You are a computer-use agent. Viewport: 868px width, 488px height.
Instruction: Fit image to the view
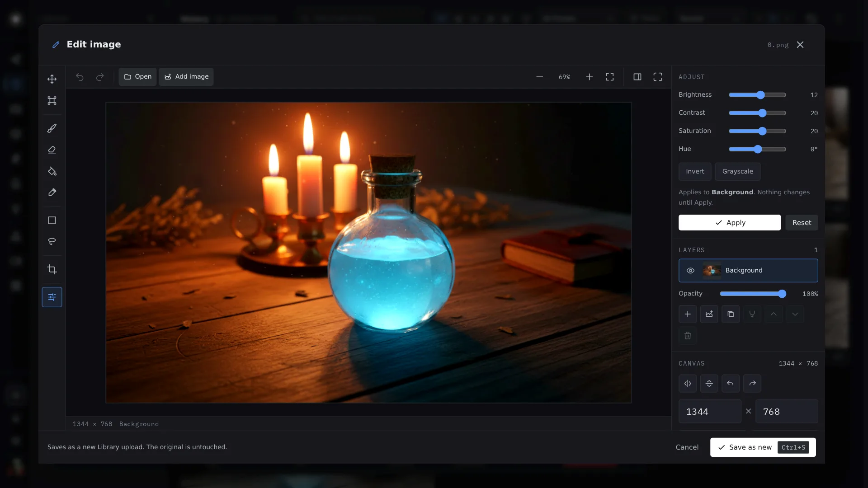tap(610, 77)
